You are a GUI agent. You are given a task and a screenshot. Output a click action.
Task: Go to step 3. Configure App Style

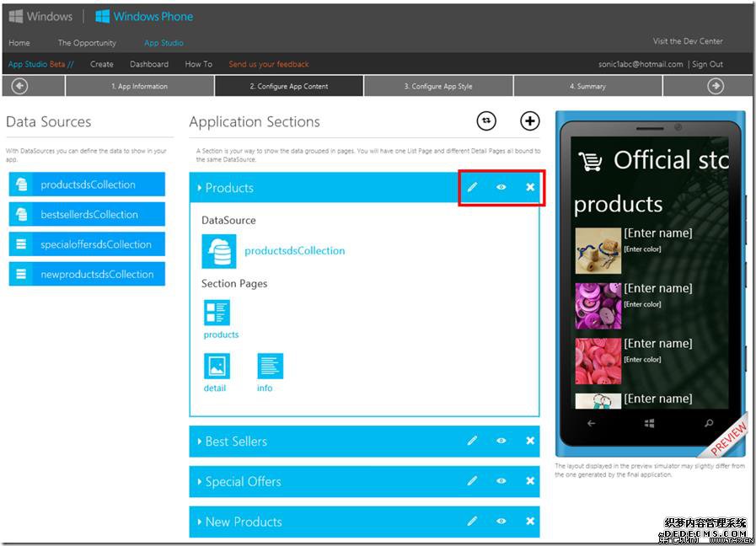(438, 86)
